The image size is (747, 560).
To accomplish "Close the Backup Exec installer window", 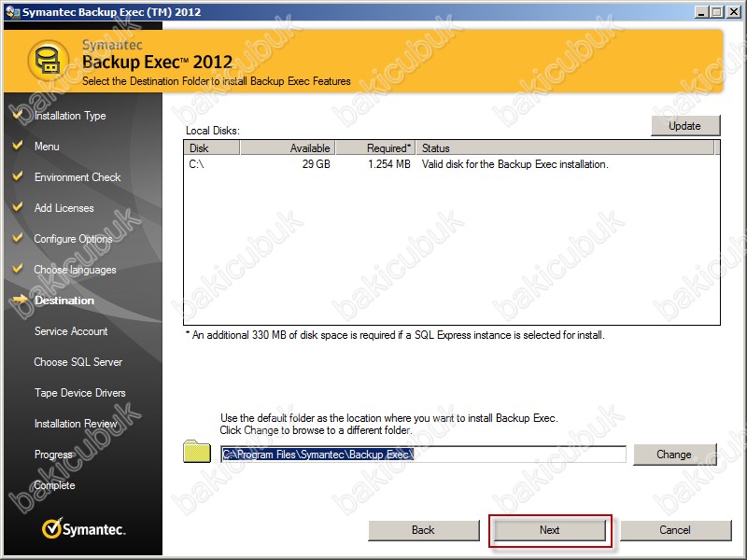I will coord(733,12).
